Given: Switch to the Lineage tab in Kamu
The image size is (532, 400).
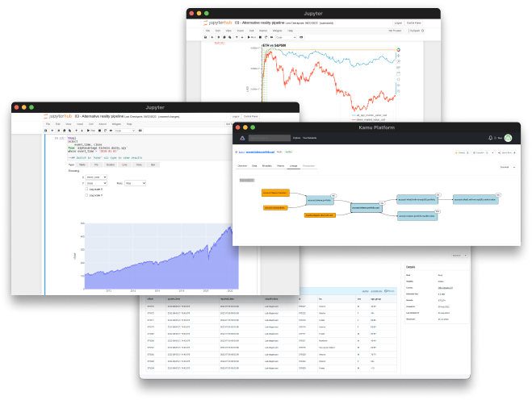Looking at the screenshot, I should click(x=294, y=166).
